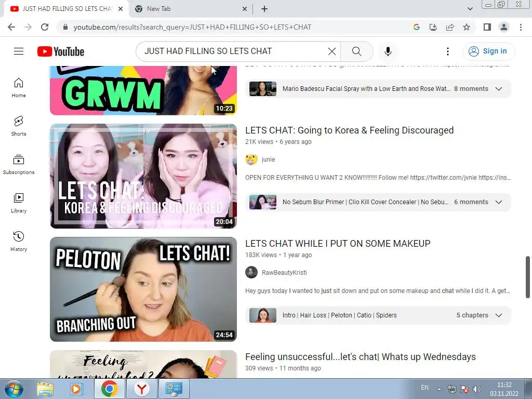The width and height of the screenshot is (532, 399).
Task: View site information lock icon
Action: click(x=65, y=27)
